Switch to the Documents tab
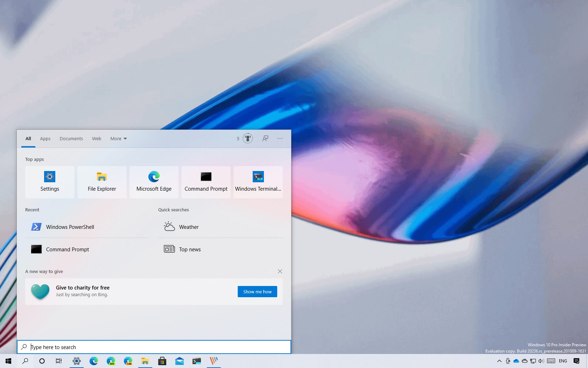 [x=71, y=138]
